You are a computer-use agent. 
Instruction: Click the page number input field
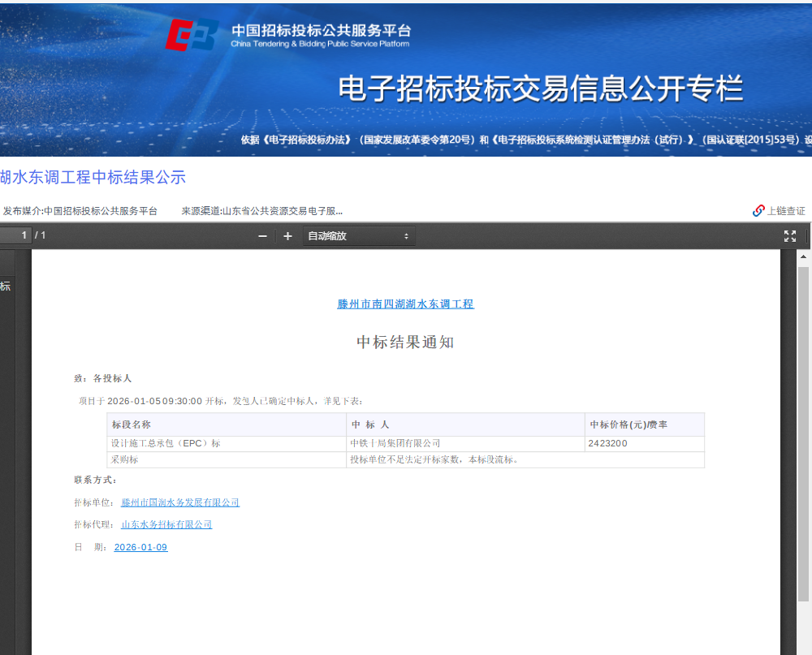pyautogui.click(x=16, y=235)
